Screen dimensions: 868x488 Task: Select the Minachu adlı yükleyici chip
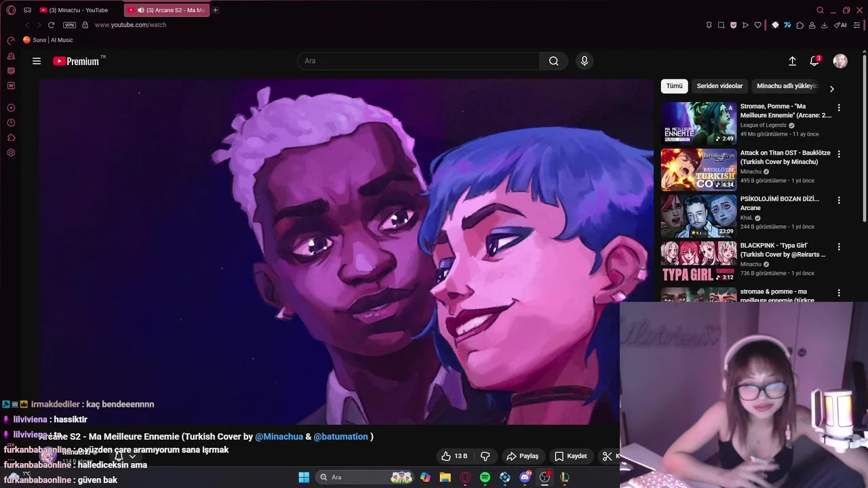(x=787, y=86)
